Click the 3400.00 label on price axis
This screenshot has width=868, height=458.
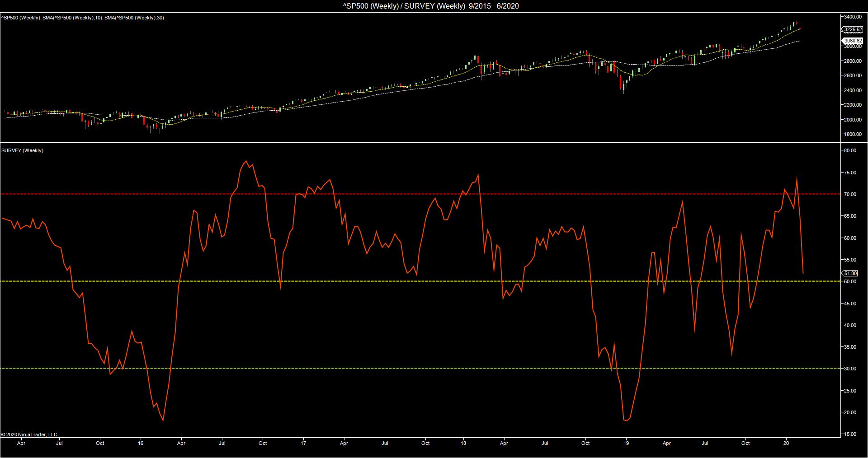click(x=852, y=17)
